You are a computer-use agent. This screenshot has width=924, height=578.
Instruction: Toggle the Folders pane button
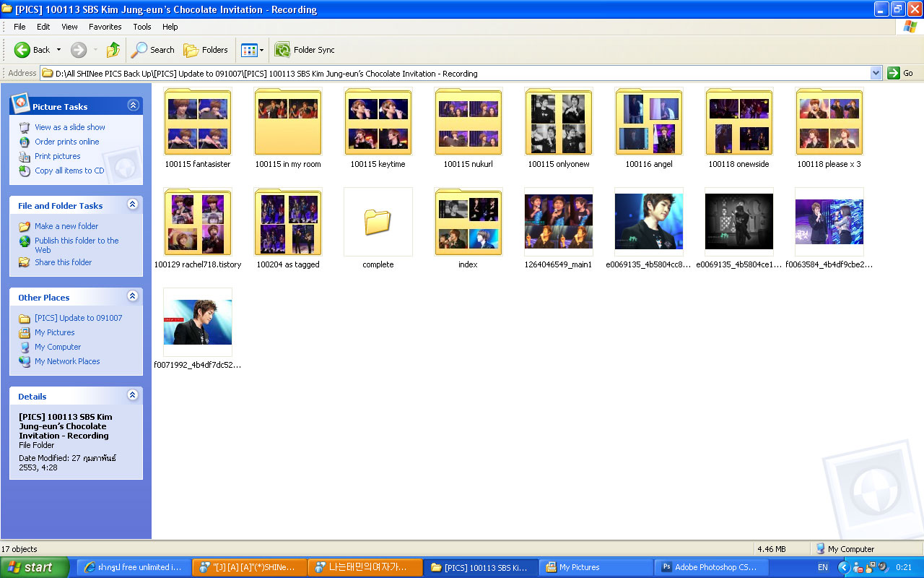[206, 50]
